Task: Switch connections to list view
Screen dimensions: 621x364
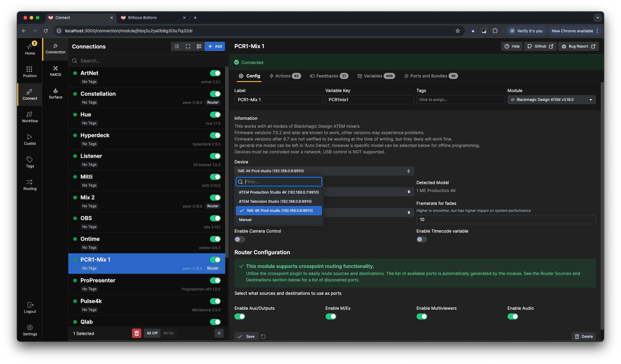Action: (x=177, y=46)
